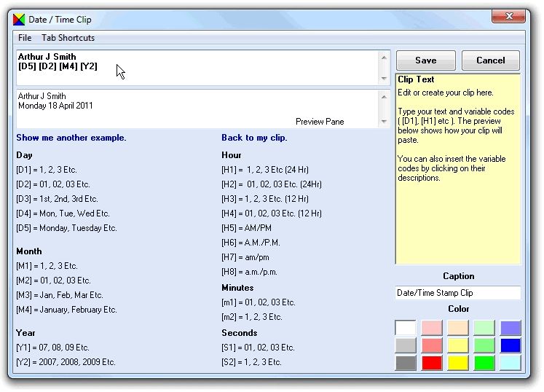Click the Caption text field

click(x=457, y=293)
